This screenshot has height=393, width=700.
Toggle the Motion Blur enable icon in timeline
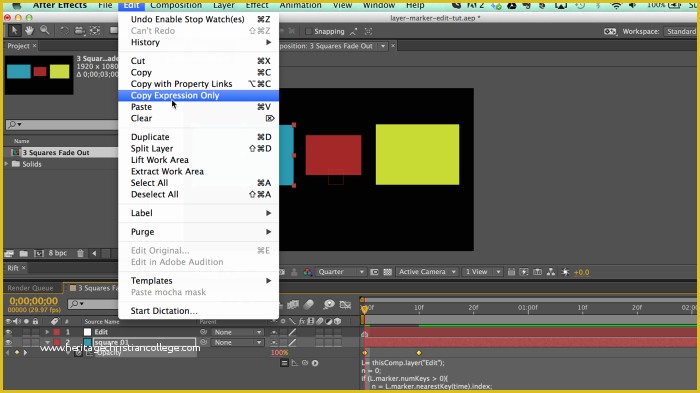[309, 305]
